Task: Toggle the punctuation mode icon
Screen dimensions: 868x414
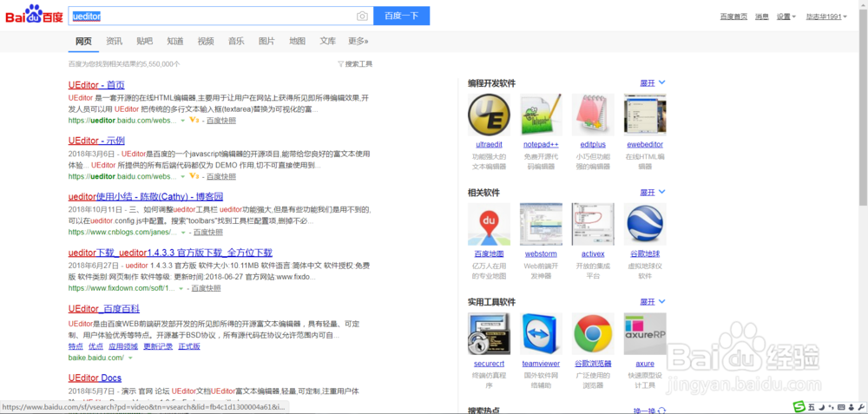Action: (x=831, y=408)
